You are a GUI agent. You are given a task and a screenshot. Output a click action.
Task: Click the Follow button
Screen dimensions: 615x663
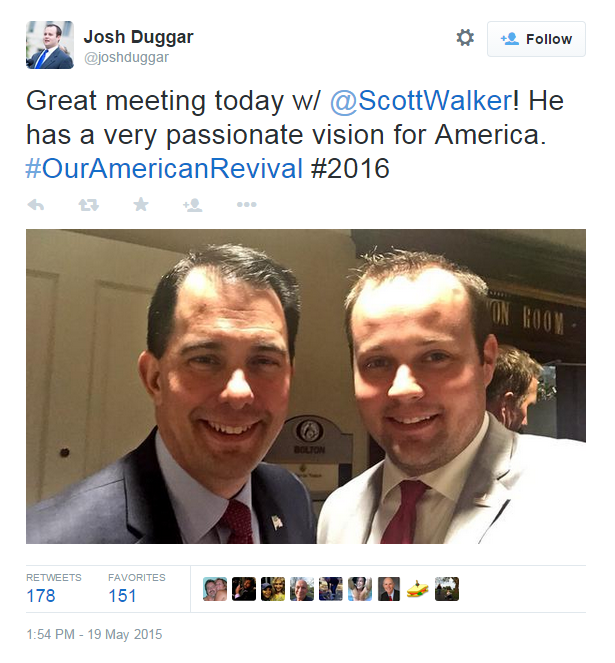[536, 39]
